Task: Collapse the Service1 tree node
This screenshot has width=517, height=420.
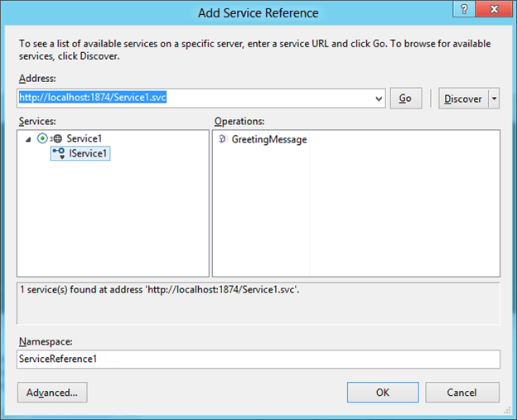Action: (x=29, y=139)
